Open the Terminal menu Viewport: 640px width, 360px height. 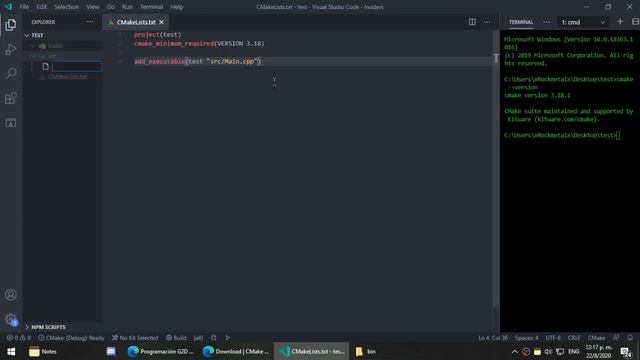click(x=151, y=7)
